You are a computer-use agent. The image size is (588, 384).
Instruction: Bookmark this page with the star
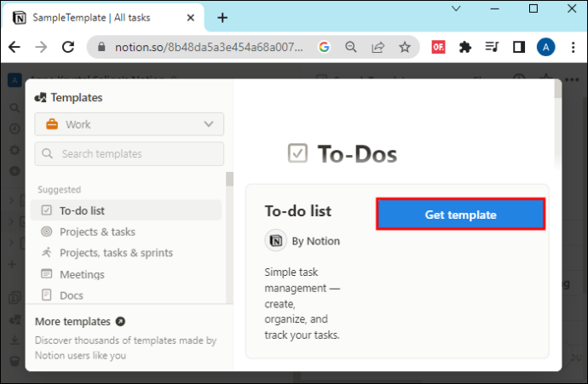(405, 47)
